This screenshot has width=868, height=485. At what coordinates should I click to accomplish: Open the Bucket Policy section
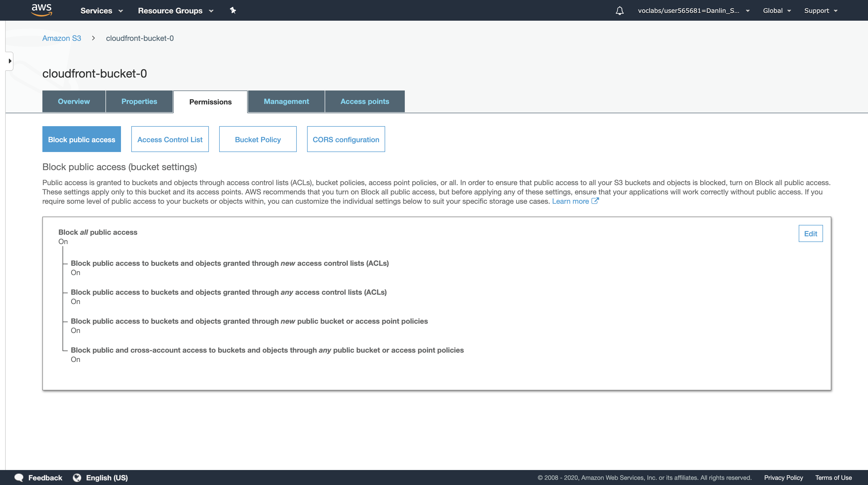258,140
